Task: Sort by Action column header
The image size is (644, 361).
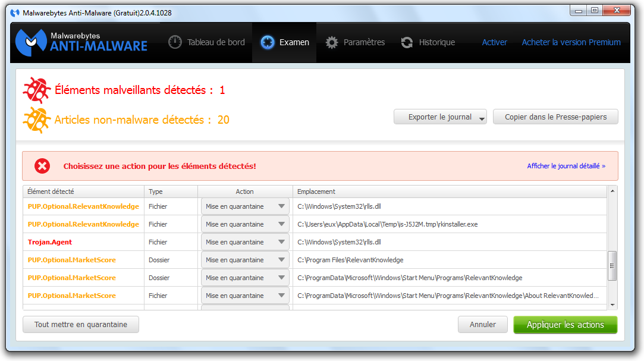Action: click(x=245, y=192)
